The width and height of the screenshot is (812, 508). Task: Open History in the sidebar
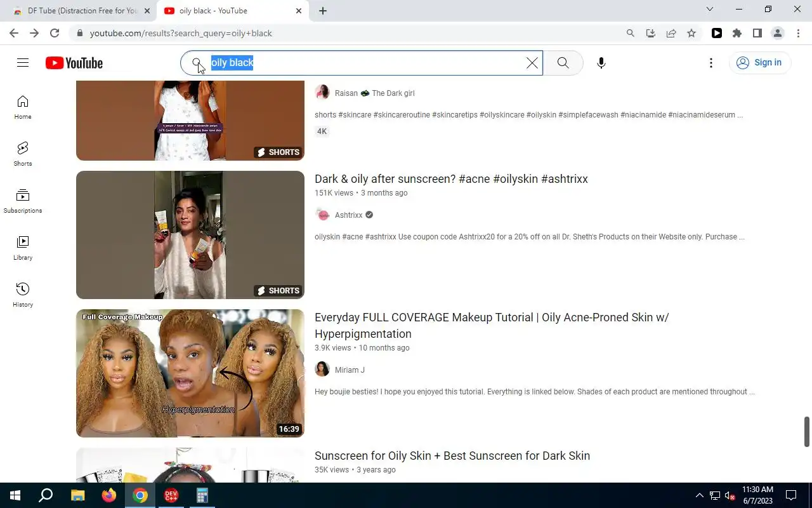[23, 295]
